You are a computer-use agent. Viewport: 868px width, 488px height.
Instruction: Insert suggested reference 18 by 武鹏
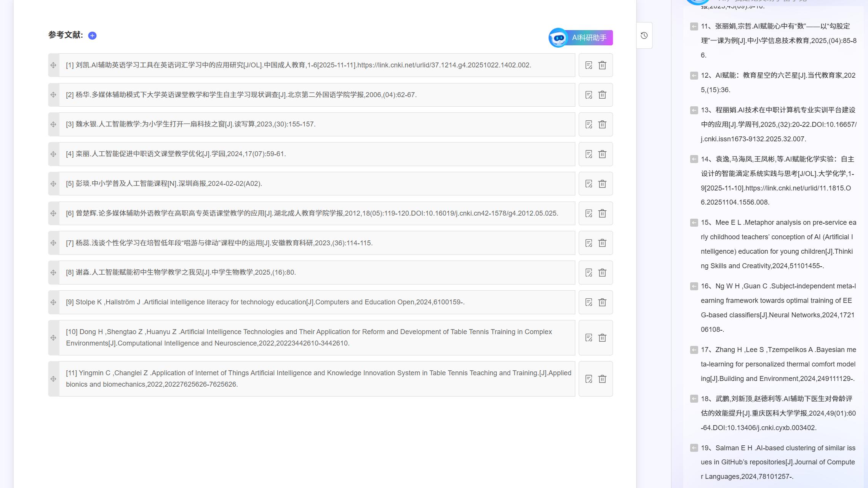coord(694,399)
